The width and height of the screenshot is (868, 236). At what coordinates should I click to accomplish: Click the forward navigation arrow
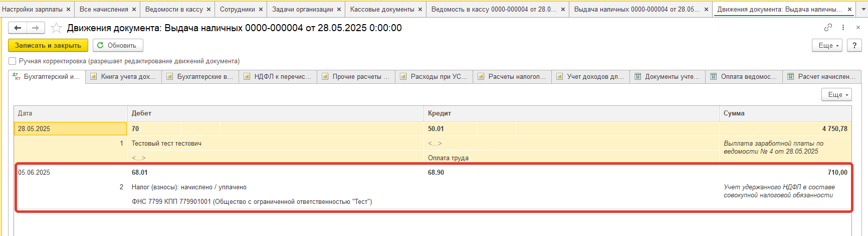[x=36, y=28]
